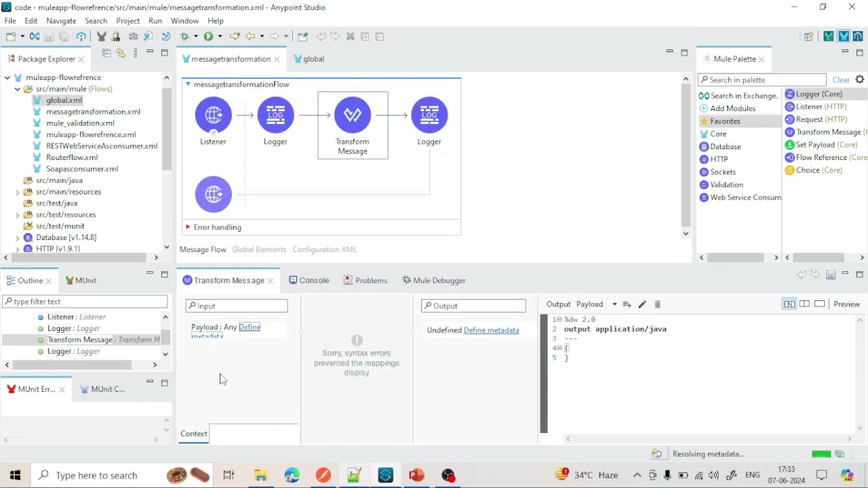The width and height of the screenshot is (868, 488).
Task: Open the Output Payload target dropdown
Action: pyautogui.click(x=614, y=304)
